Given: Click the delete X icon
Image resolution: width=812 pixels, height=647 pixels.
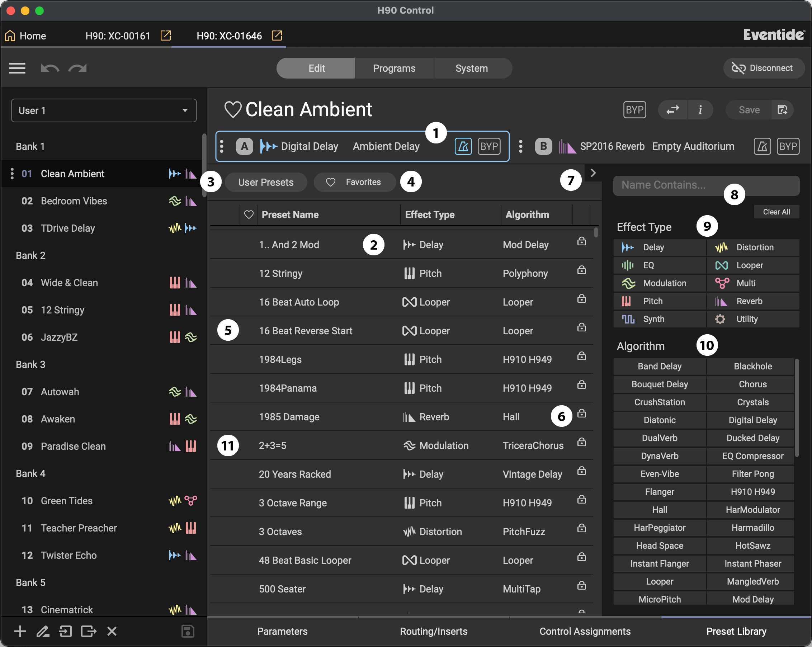Looking at the screenshot, I should coord(112,631).
